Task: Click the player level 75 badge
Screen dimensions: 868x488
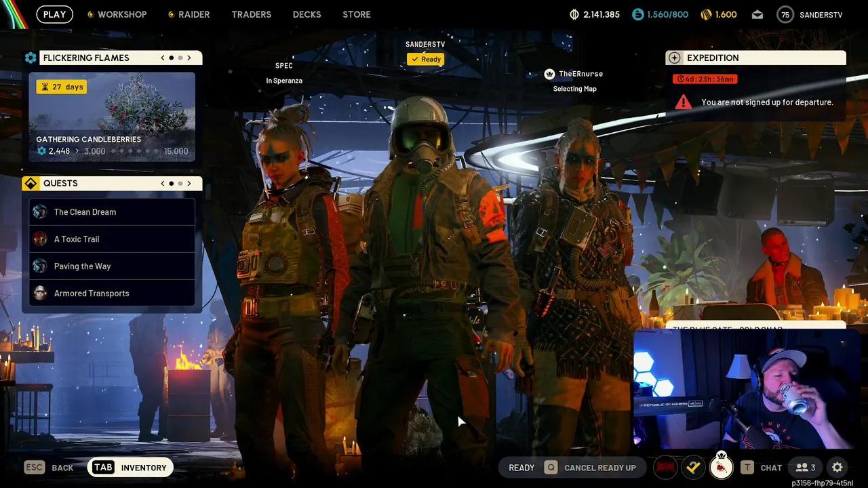Action: 785,14
